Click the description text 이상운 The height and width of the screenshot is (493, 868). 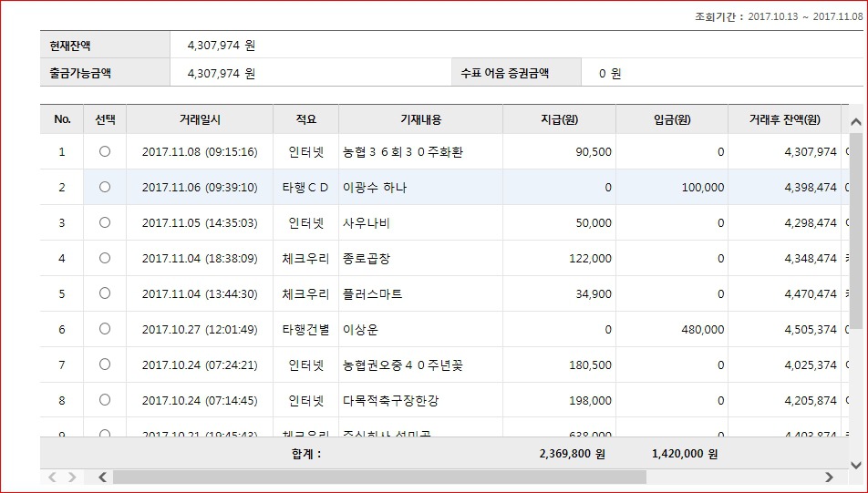pos(360,330)
